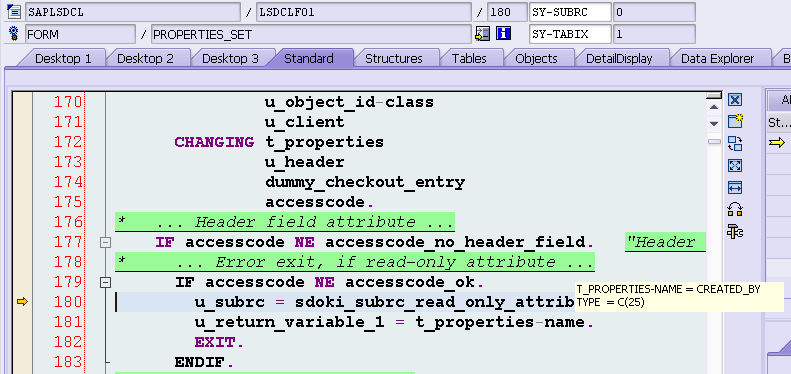Switch to the Desktop 1 tab

tap(63, 59)
